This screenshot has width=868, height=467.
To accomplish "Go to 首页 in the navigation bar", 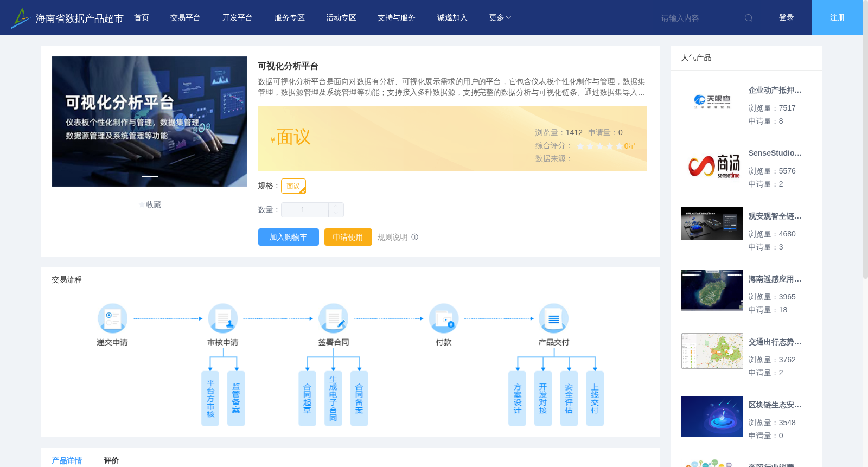I will click(x=142, y=18).
